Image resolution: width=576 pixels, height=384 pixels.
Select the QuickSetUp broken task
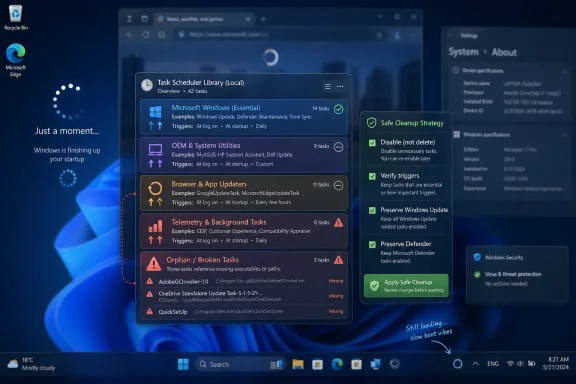point(244,312)
